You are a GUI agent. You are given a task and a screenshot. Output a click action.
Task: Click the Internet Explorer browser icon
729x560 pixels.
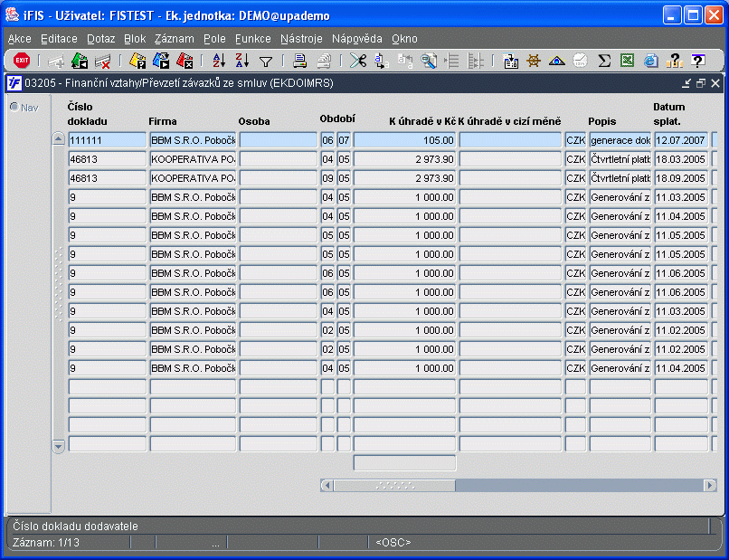(x=651, y=61)
